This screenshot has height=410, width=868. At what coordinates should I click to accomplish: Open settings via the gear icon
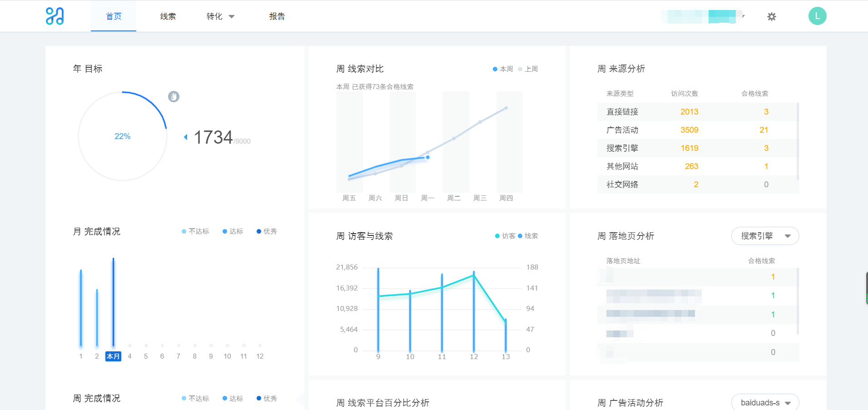pos(771,17)
